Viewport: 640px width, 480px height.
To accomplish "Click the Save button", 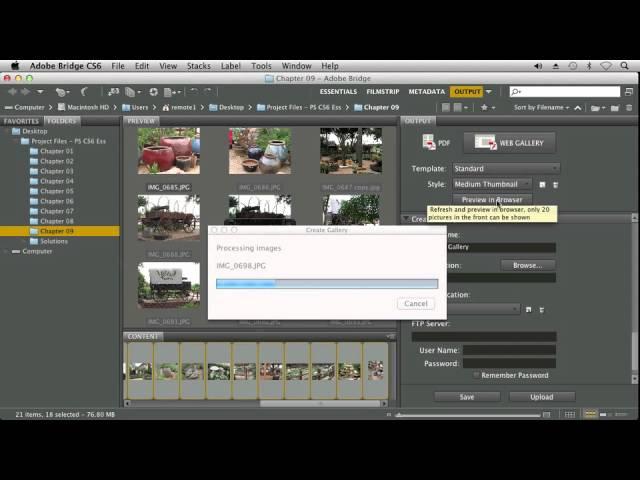I will click(467, 397).
